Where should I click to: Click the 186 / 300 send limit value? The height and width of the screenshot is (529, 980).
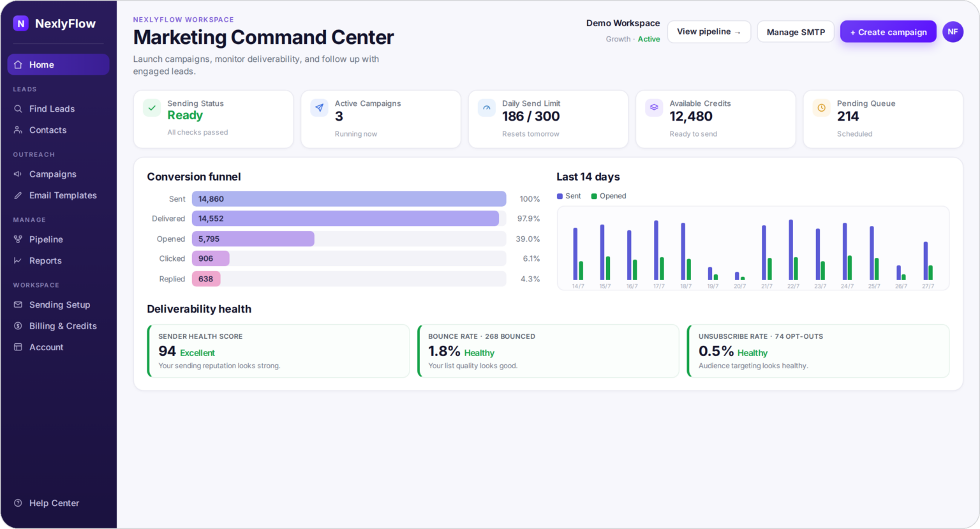[x=531, y=116]
